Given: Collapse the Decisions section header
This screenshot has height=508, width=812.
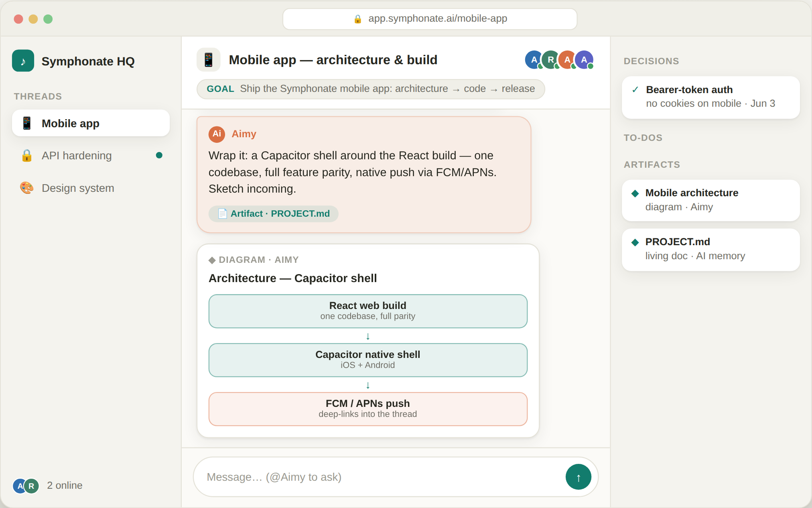Looking at the screenshot, I should pyautogui.click(x=651, y=61).
